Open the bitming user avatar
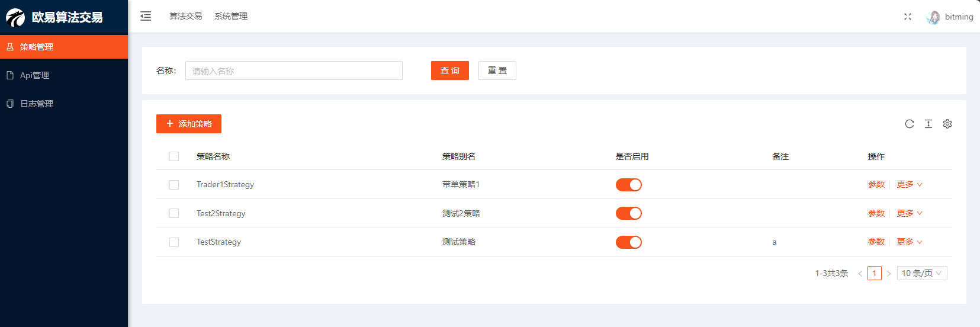980x327 pixels. click(933, 17)
